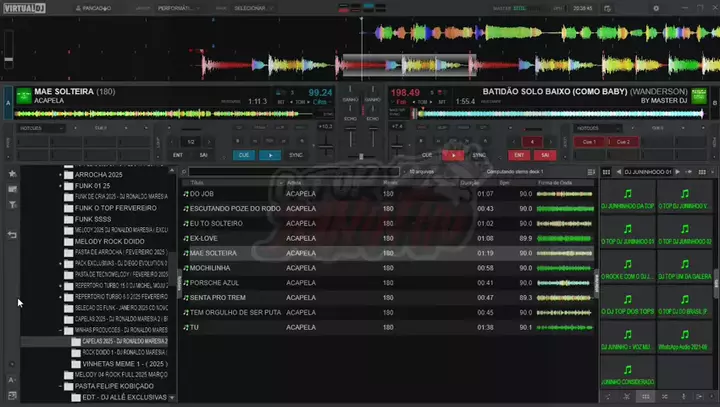Halve the left deck loop length with its left arrow

[172, 142]
